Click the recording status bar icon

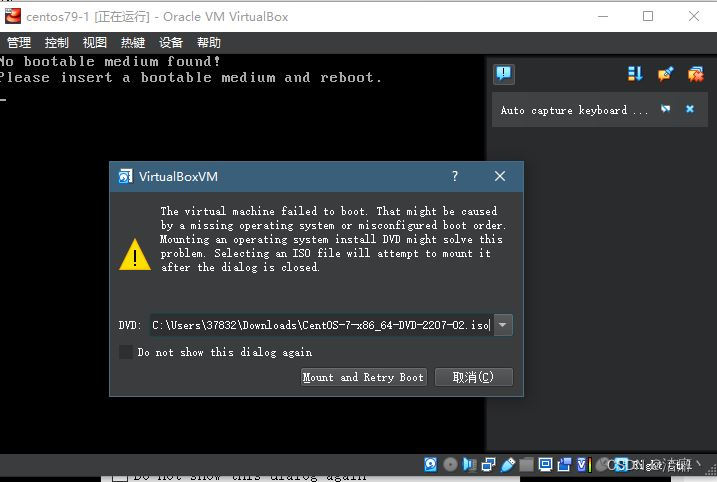[x=564, y=465]
